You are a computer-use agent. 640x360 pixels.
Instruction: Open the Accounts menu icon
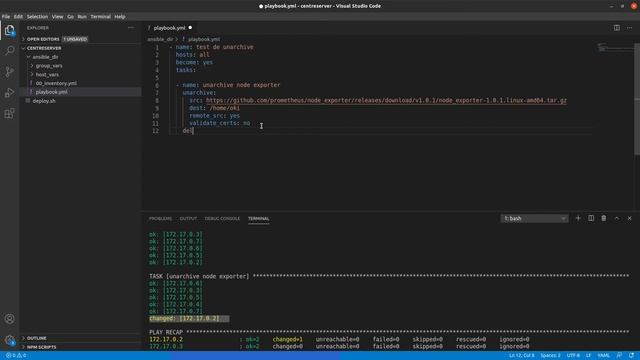coord(9,319)
